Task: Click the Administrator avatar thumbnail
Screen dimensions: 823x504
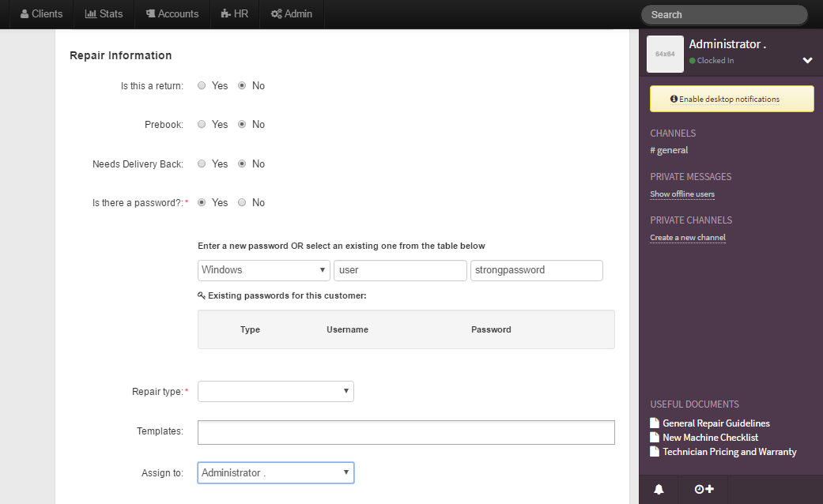Action: point(665,55)
